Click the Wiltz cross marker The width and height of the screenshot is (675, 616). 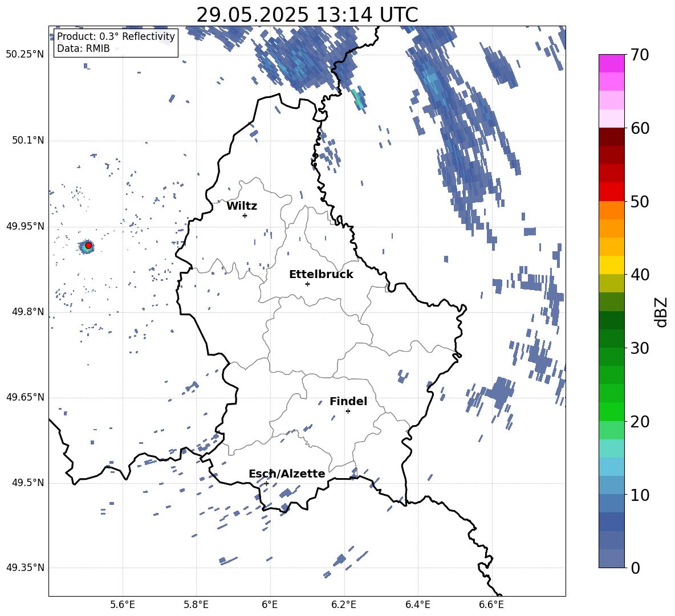click(x=245, y=215)
